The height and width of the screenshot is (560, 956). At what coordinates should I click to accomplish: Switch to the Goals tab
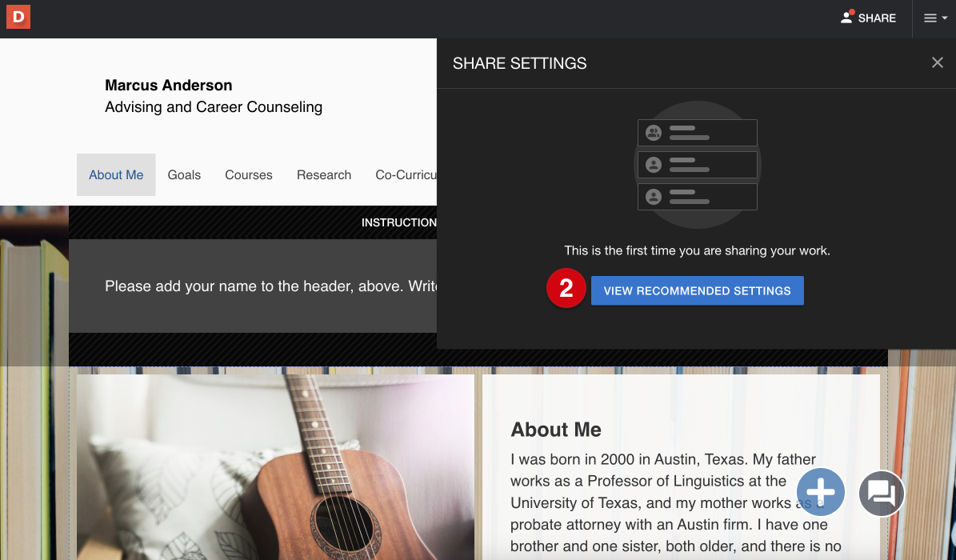(184, 175)
